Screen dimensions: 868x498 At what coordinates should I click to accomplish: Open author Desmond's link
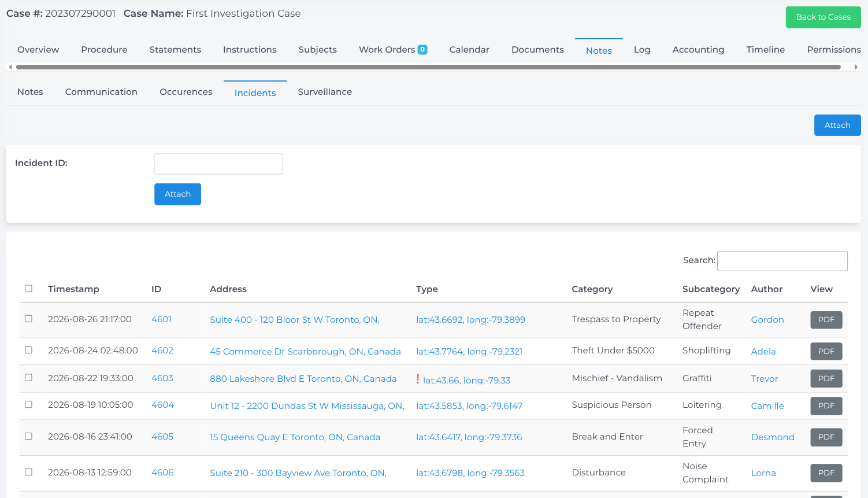tap(773, 437)
